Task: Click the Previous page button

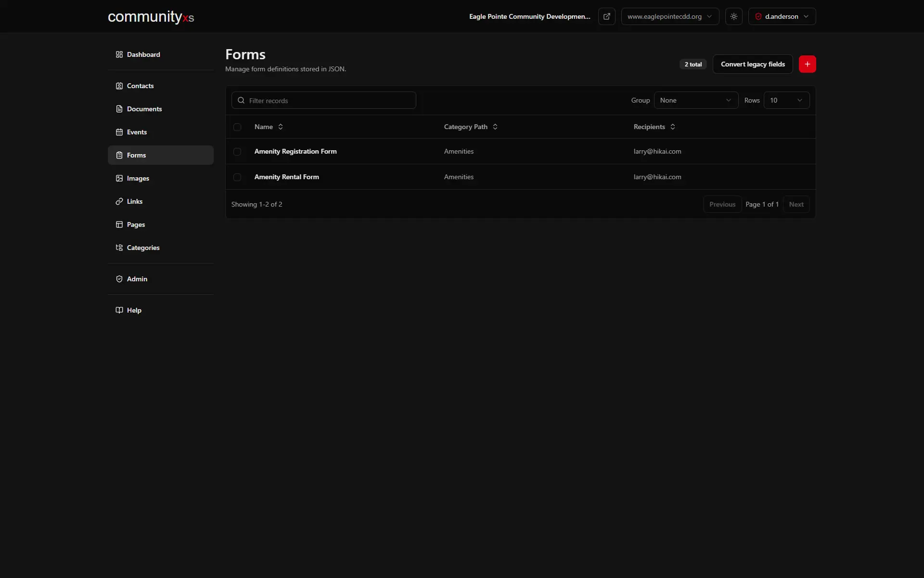Action: 722,204
